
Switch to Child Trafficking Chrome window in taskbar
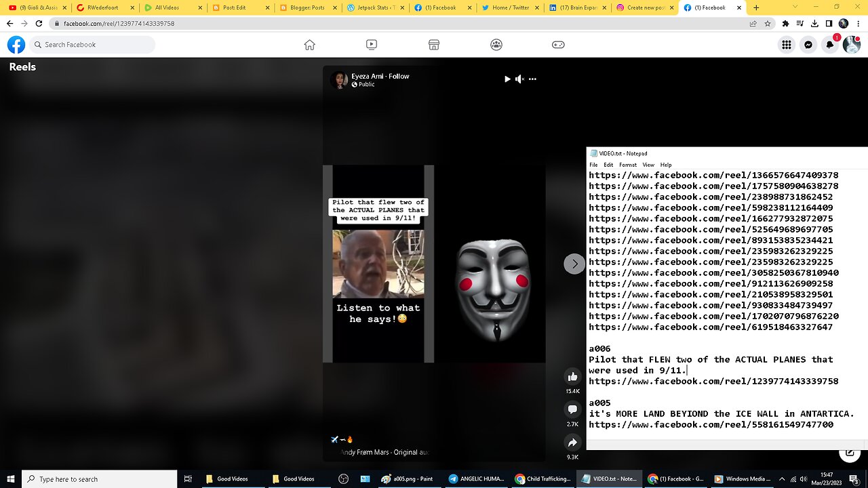click(x=542, y=479)
